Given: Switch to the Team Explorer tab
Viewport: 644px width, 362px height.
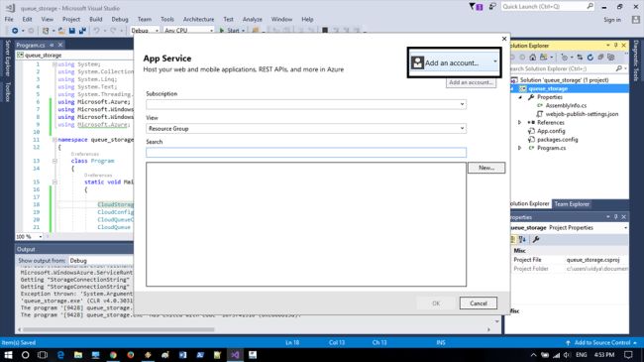Looking at the screenshot, I should pyautogui.click(x=572, y=204).
